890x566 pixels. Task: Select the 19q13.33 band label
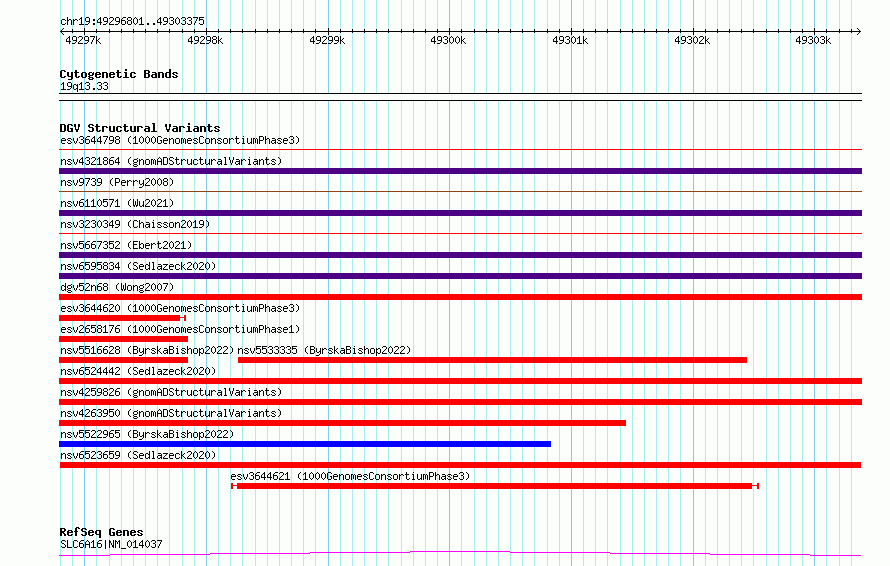[84, 86]
